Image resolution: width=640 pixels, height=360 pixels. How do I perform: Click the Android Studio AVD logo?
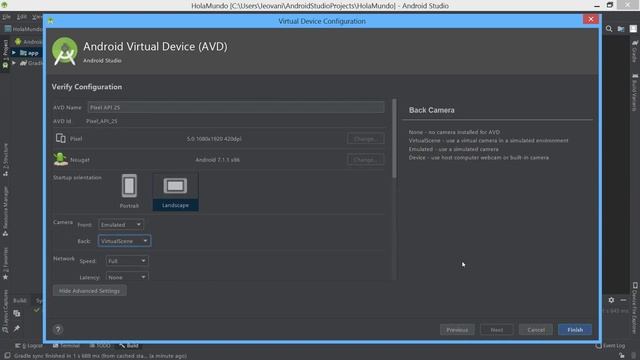64,51
